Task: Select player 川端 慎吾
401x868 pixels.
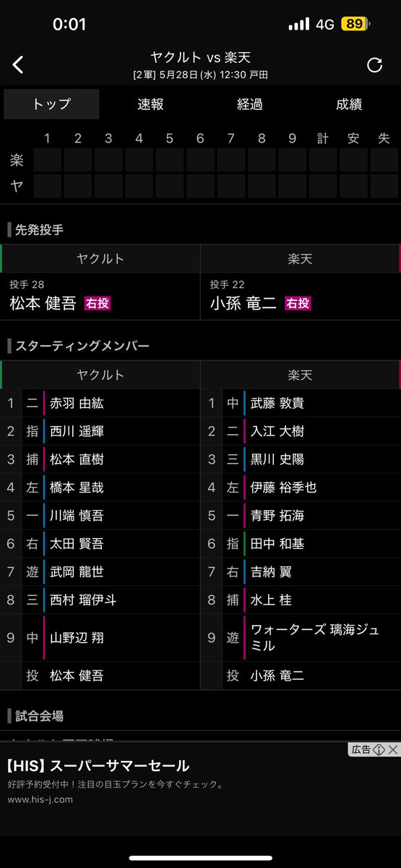Action: coord(77,516)
